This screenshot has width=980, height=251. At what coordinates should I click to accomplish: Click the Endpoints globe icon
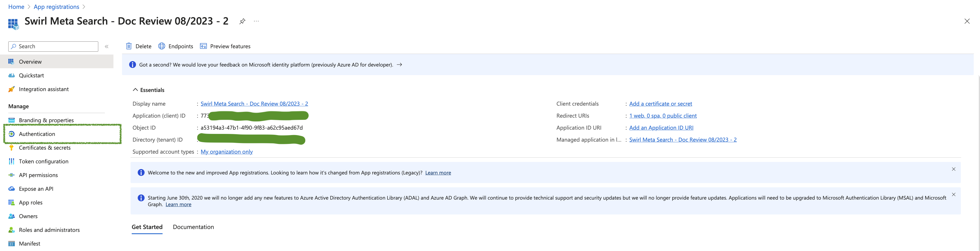click(162, 46)
